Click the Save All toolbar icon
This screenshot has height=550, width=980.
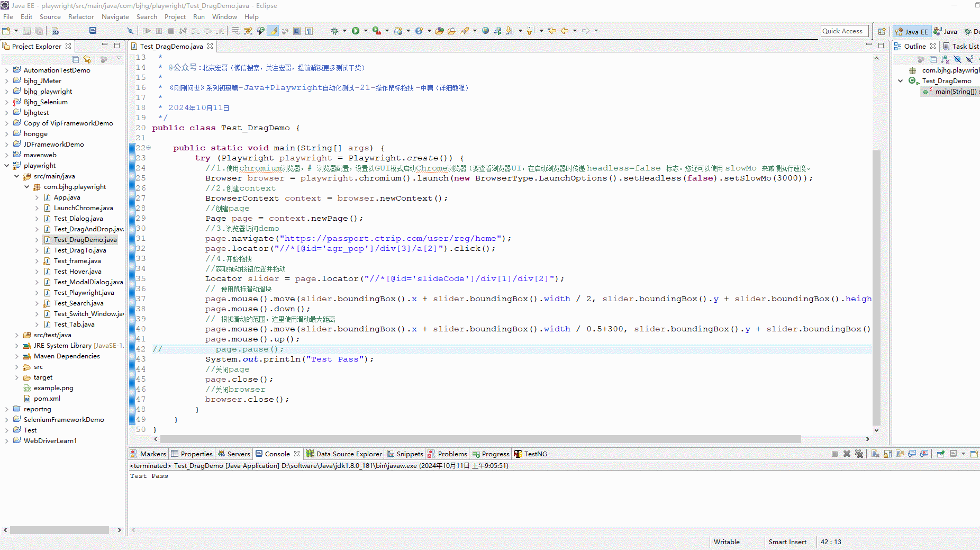coord(39,31)
